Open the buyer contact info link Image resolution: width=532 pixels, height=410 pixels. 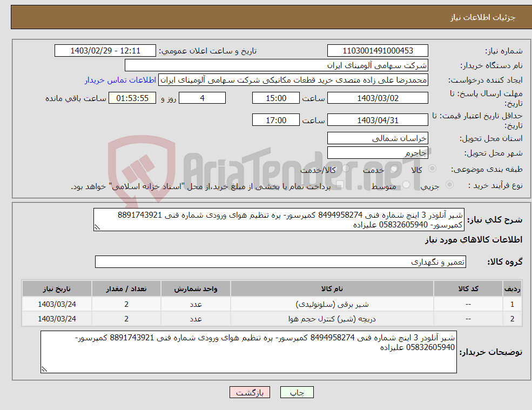click(120, 80)
